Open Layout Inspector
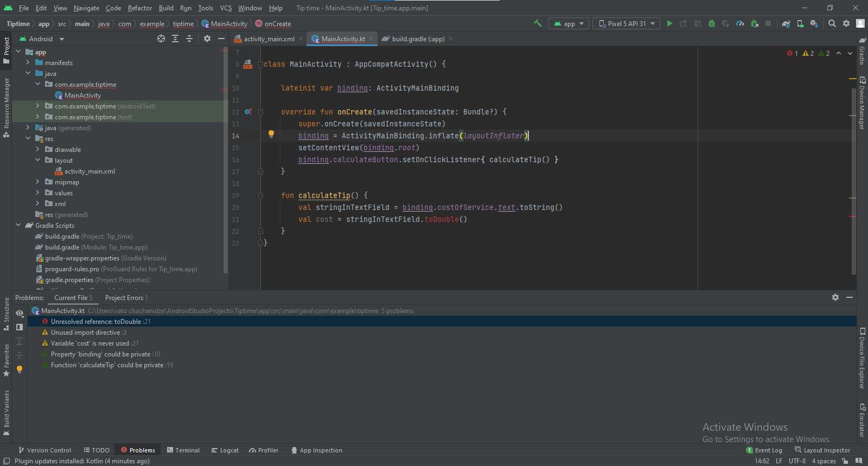This screenshot has height=466, width=868. 822,450
